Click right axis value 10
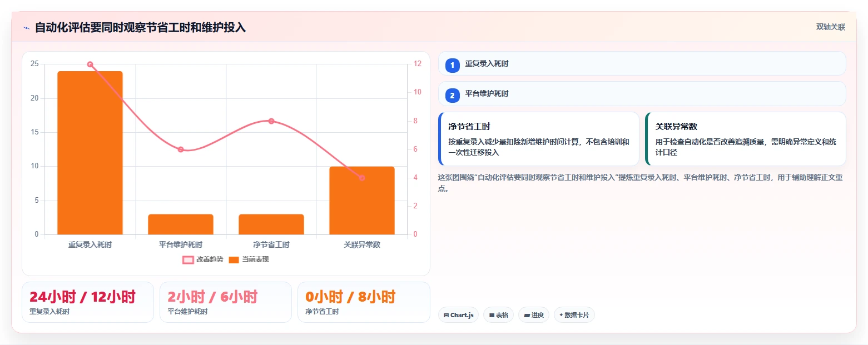Screen dimensions: 868x345 click(417, 92)
